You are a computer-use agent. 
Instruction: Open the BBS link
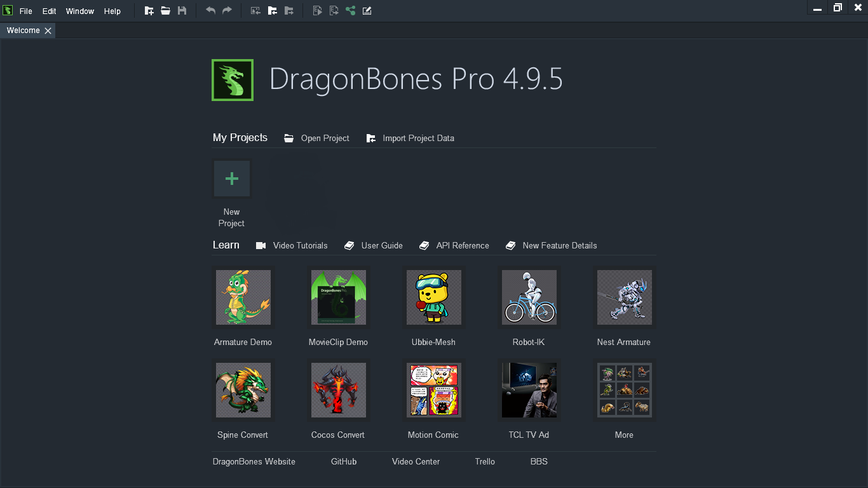point(539,461)
